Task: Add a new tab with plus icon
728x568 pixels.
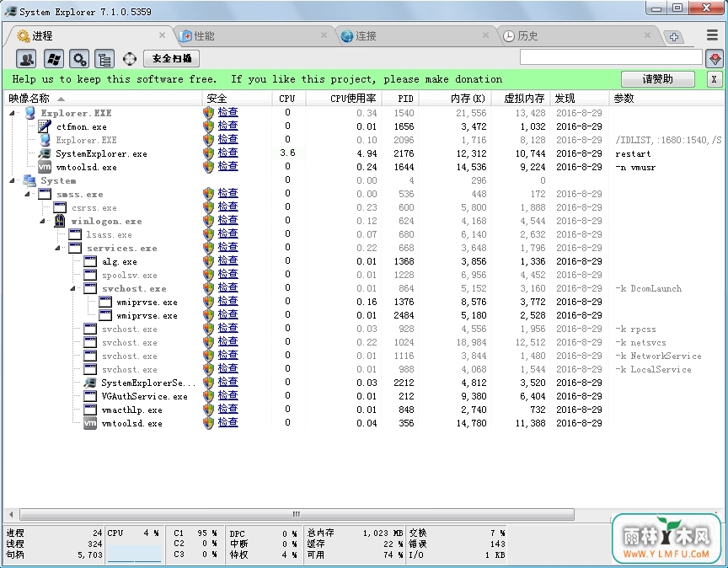Action: (674, 37)
